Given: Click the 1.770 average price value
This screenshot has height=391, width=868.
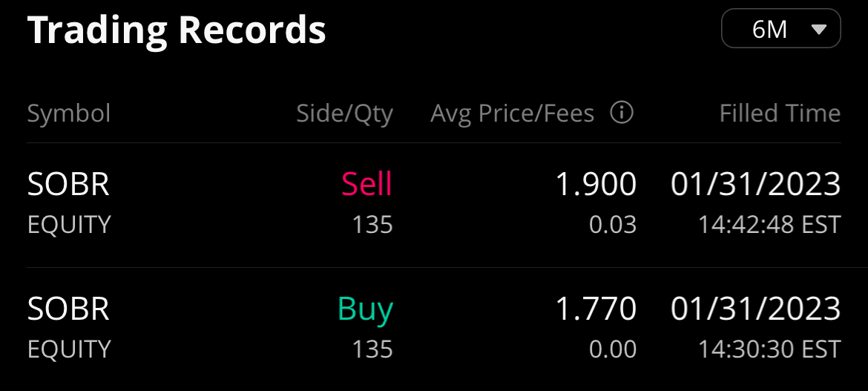Looking at the screenshot, I should pos(596,309).
